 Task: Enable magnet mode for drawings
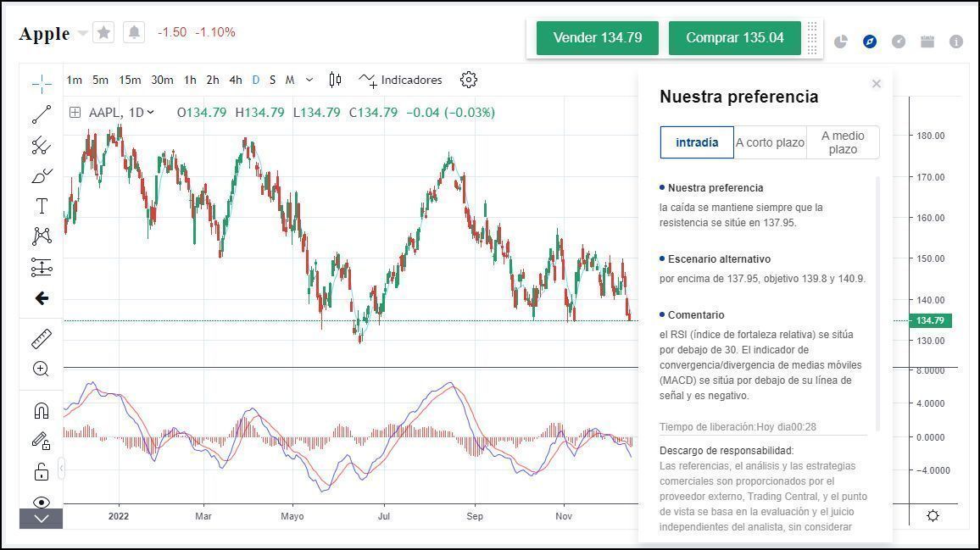coord(41,409)
